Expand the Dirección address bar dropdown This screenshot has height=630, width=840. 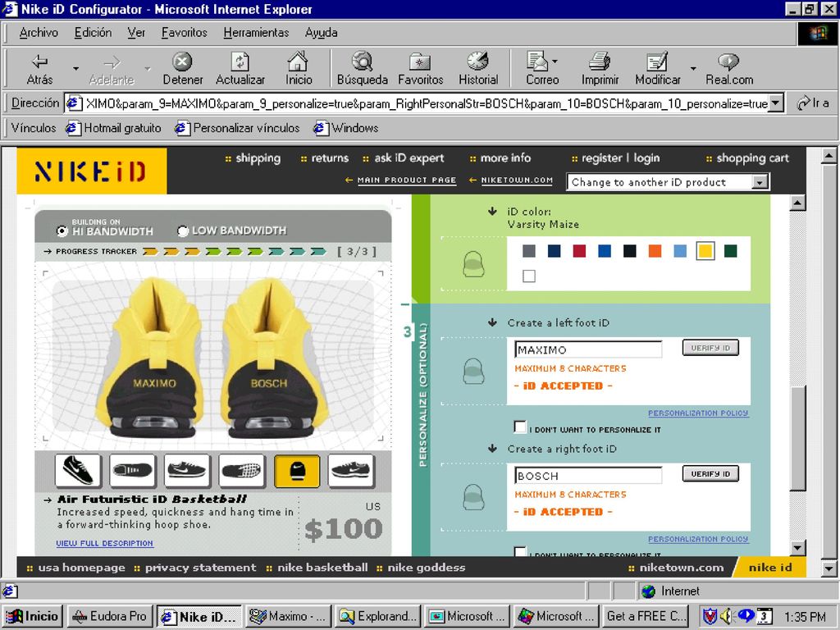[776, 103]
